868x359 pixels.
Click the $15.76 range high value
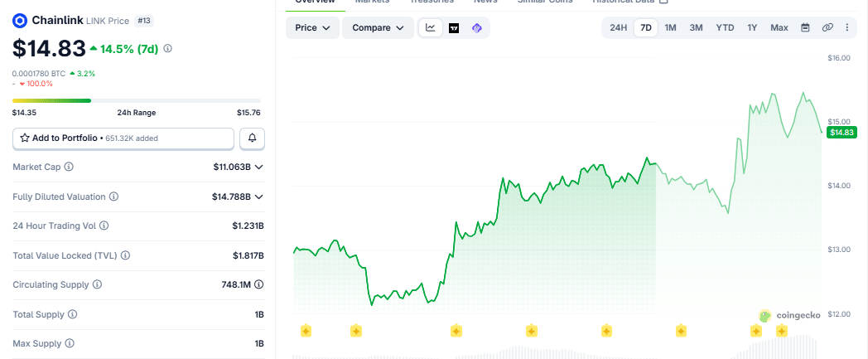click(x=248, y=113)
